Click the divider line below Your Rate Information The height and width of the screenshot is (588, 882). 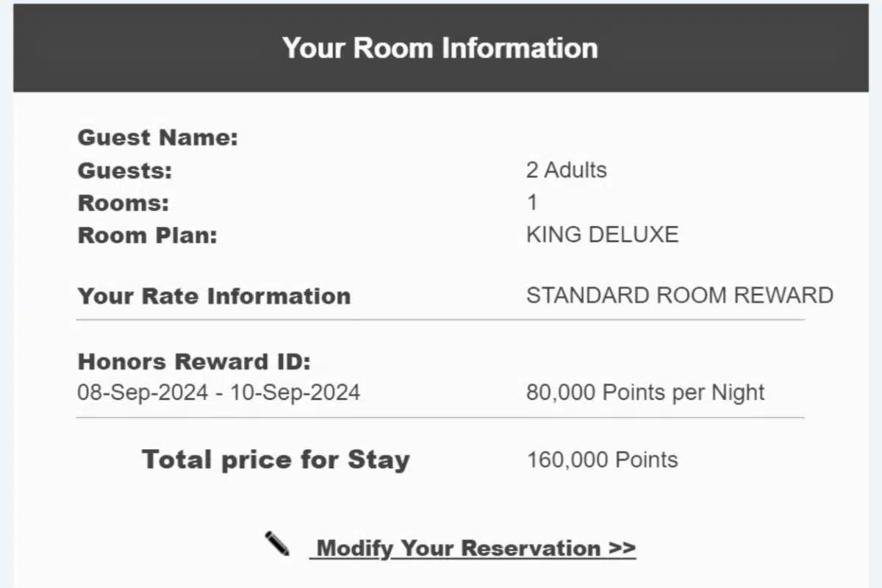tap(440, 320)
